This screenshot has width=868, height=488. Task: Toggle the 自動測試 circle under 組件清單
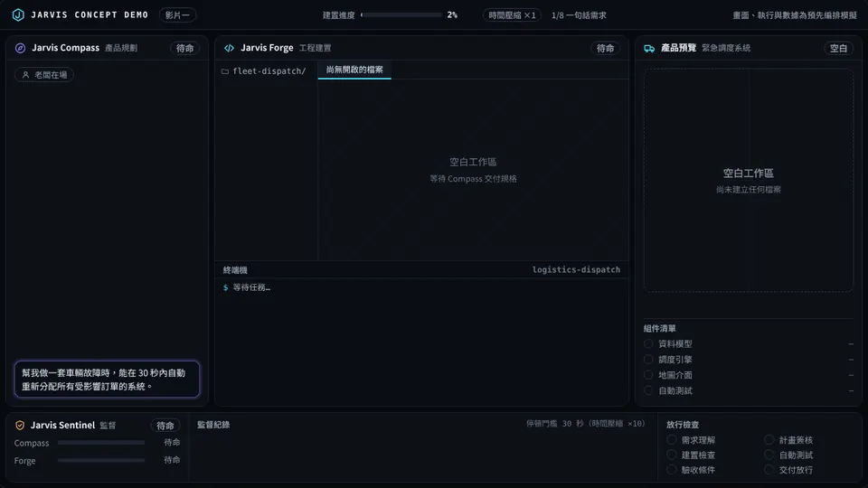pos(648,390)
